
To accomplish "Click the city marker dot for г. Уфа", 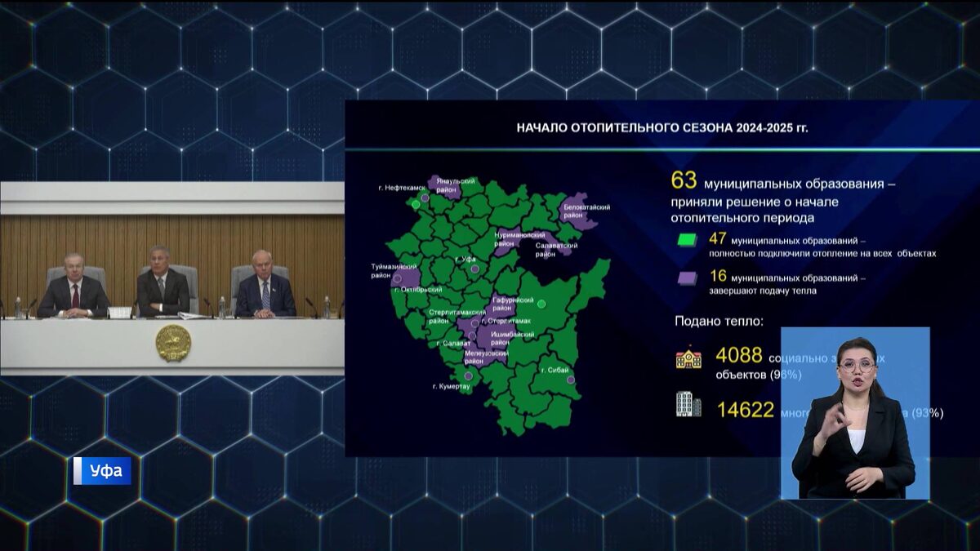I will pos(474,269).
